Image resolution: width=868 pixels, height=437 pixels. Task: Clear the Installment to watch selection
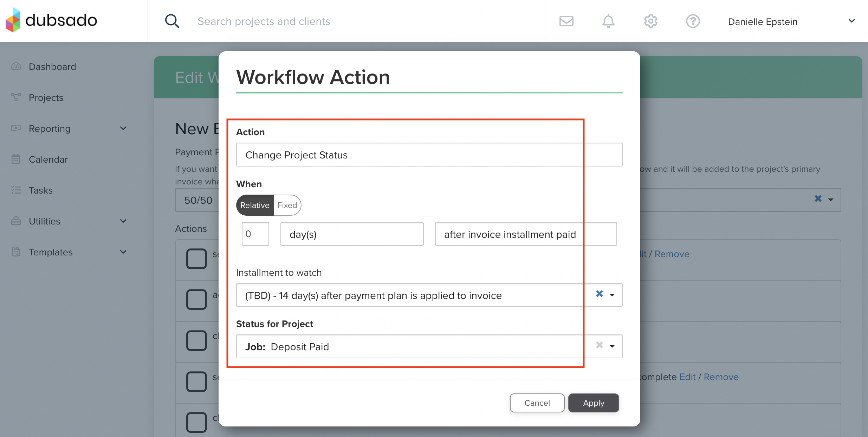click(x=600, y=294)
